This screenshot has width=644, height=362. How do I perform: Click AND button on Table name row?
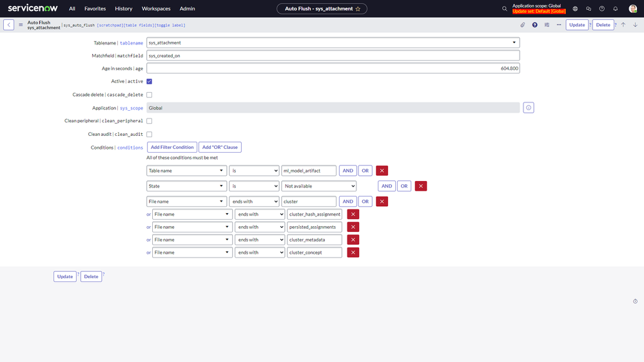point(347,170)
